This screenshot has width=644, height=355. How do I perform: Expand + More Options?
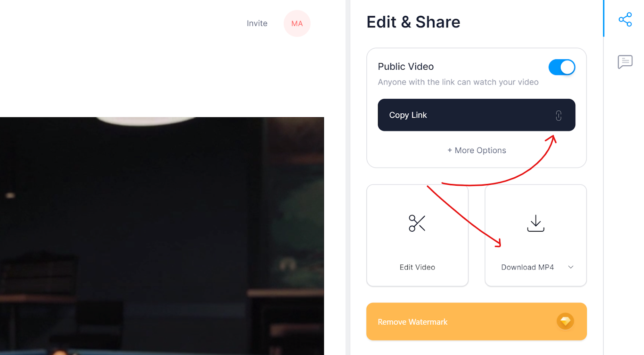[477, 150]
